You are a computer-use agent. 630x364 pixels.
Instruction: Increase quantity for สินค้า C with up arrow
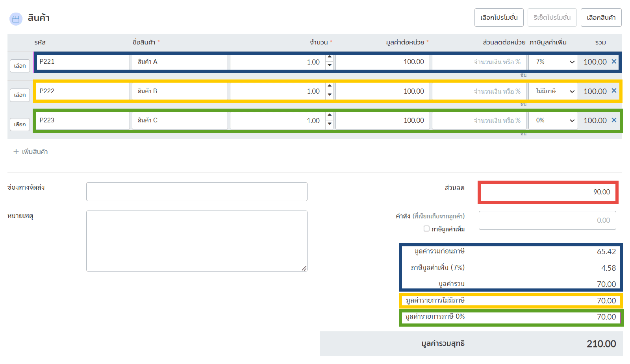330,116
